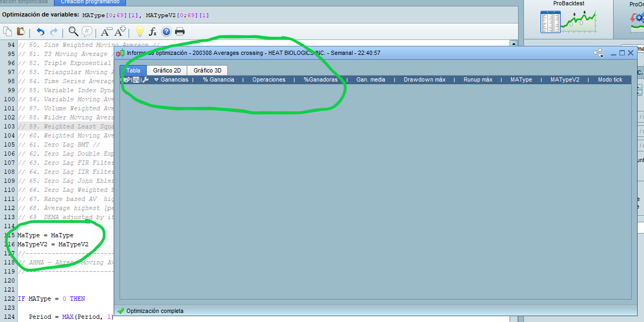Click code line 'MaTypeV2 = MaTypeV2'
The width and height of the screenshot is (644, 322).
tap(53, 244)
